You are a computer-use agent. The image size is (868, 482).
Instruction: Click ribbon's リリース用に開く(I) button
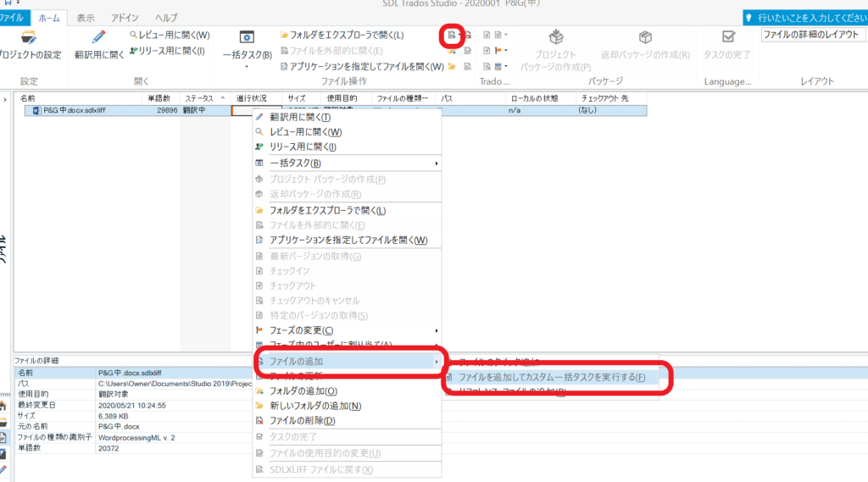click(x=167, y=51)
